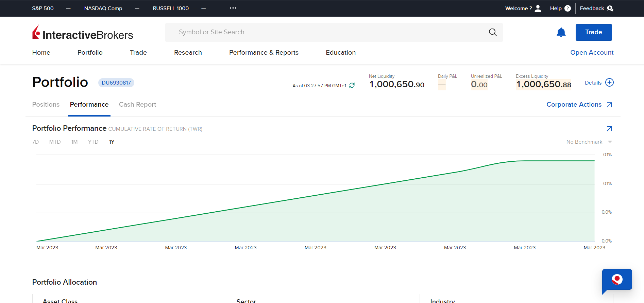The height and width of the screenshot is (303, 644).
Task: Click the Sector allocation header
Action: 246,301
